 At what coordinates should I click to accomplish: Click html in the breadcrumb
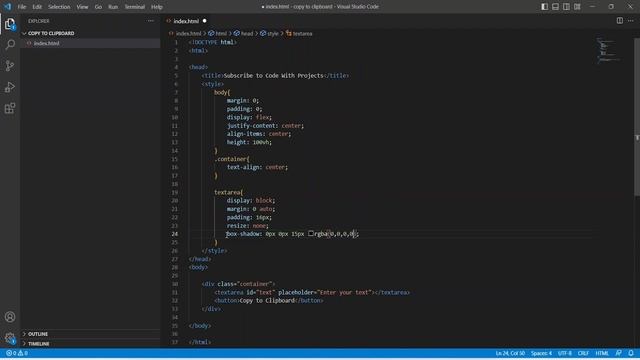point(221,33)
